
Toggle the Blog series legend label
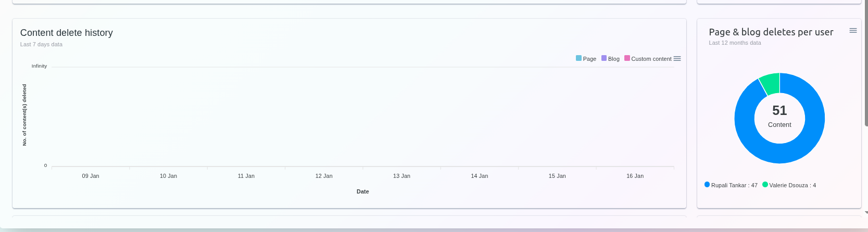(x=614, y=59)
